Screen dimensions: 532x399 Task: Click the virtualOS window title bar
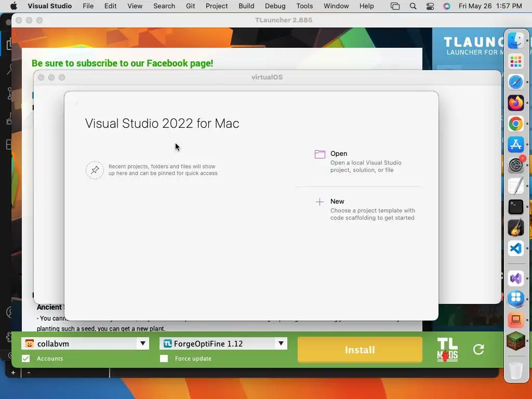(267, 77)
